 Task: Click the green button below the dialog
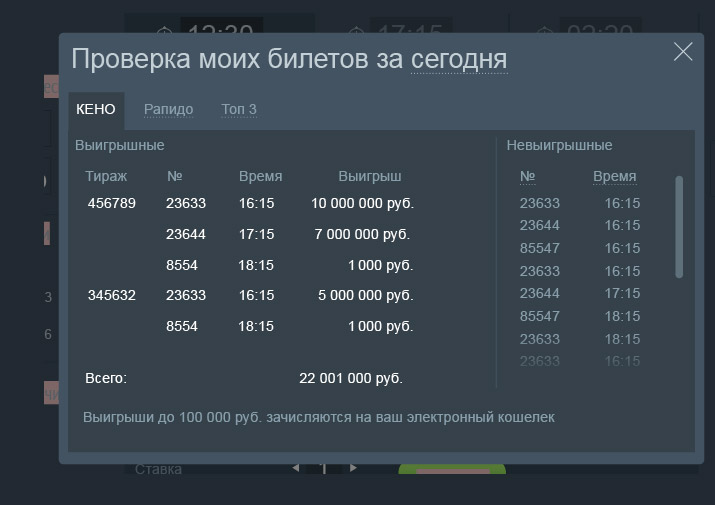coord(452,470)
